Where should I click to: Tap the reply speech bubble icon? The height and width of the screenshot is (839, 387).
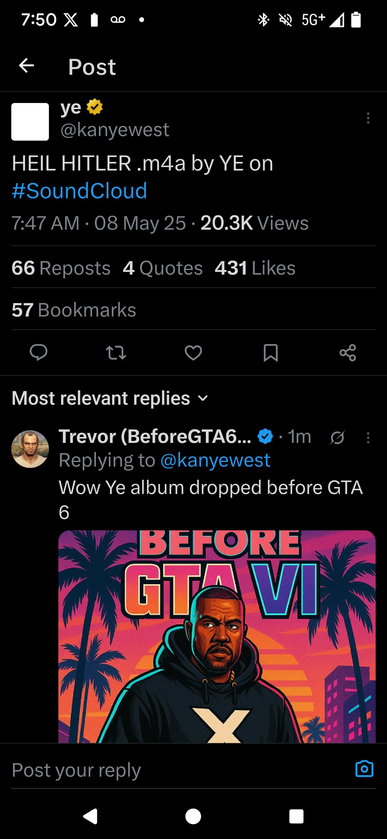pos(38,353)
